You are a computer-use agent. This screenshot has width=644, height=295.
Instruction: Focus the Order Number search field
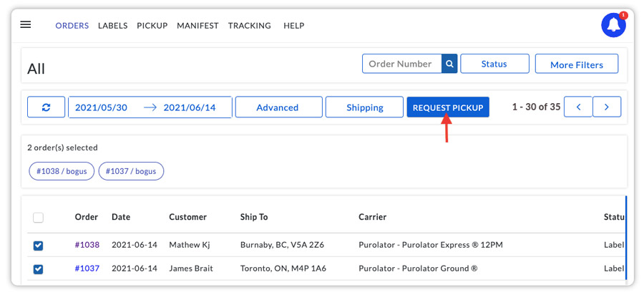402,64
